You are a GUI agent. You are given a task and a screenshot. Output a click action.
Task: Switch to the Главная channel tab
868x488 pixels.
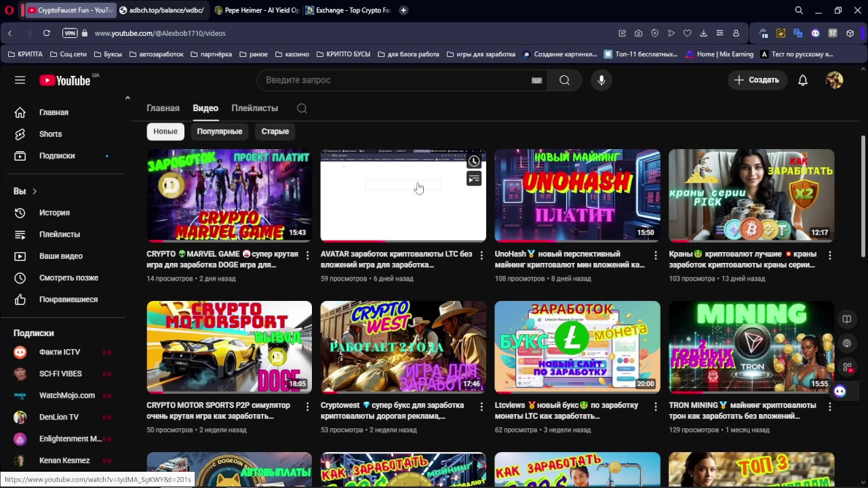pyautogui.click(x=163, y=108)
